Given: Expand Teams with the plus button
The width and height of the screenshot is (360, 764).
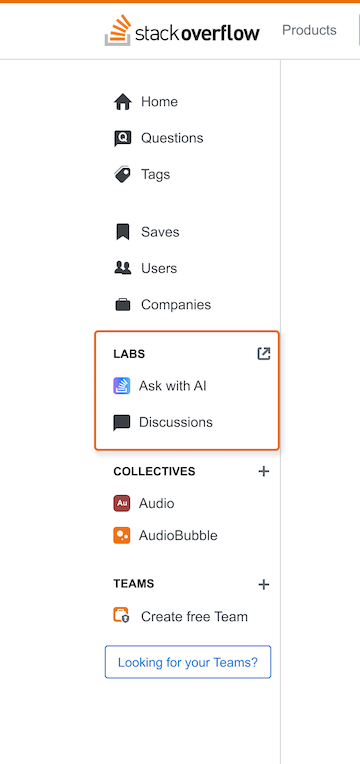Looking at the screenshot, I should (x=264, y=584).
